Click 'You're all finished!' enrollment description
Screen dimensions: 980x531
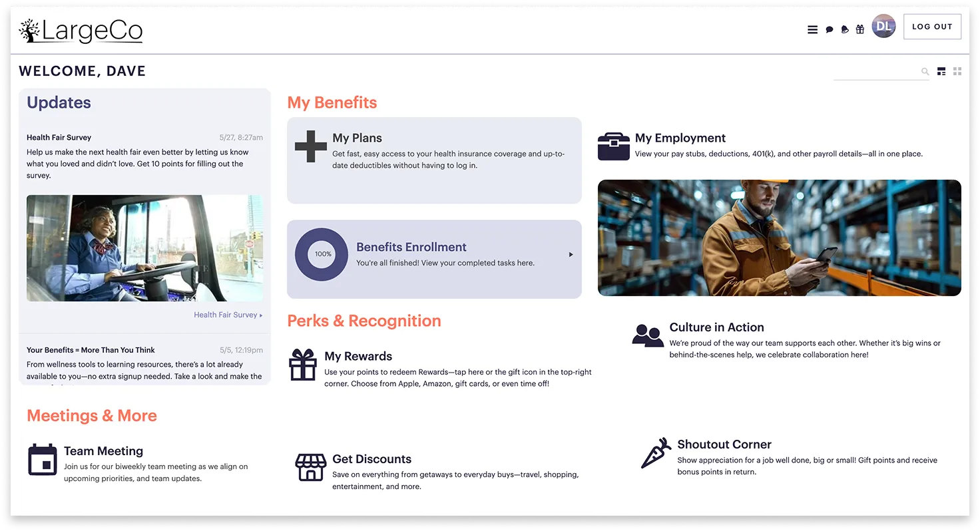pos(445,263)
